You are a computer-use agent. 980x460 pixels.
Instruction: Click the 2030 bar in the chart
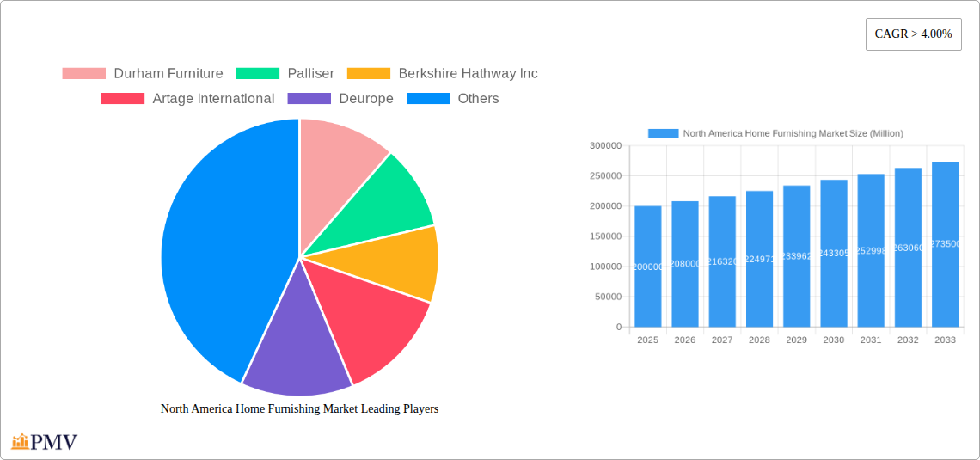834,253
